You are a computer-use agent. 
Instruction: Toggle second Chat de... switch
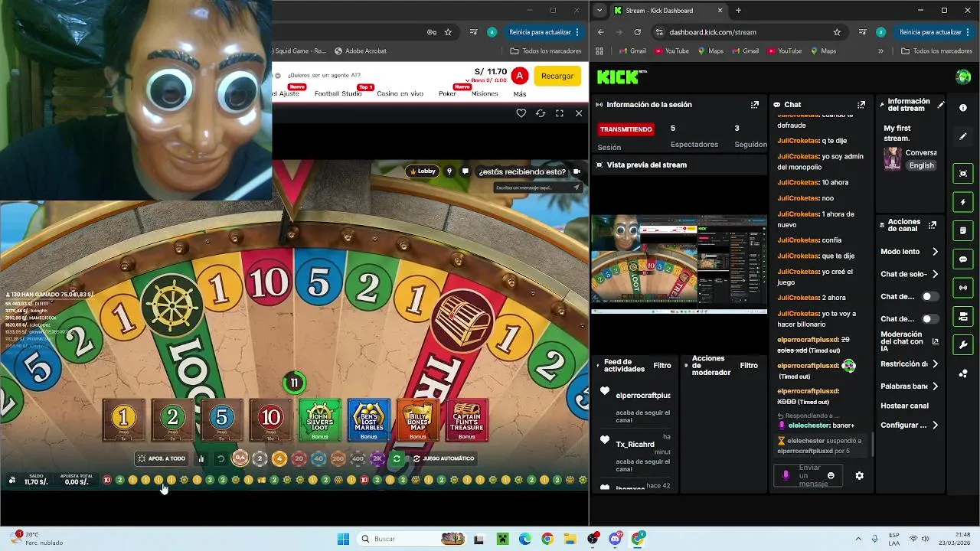(x=929, y=318)
